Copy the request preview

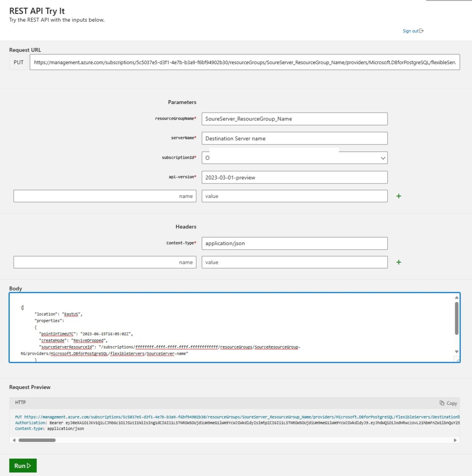click(x=448, y=403)
